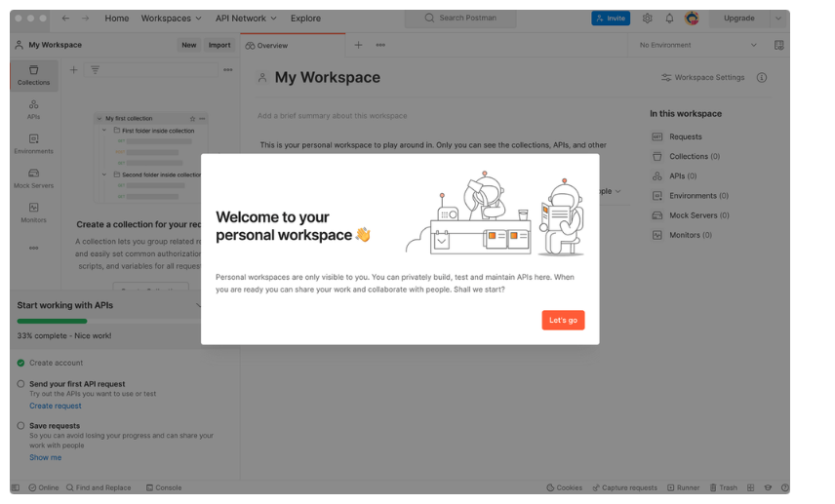Click Collections (0) in workspace list
This screenshot has height=504, width=835.
point(686,157)
